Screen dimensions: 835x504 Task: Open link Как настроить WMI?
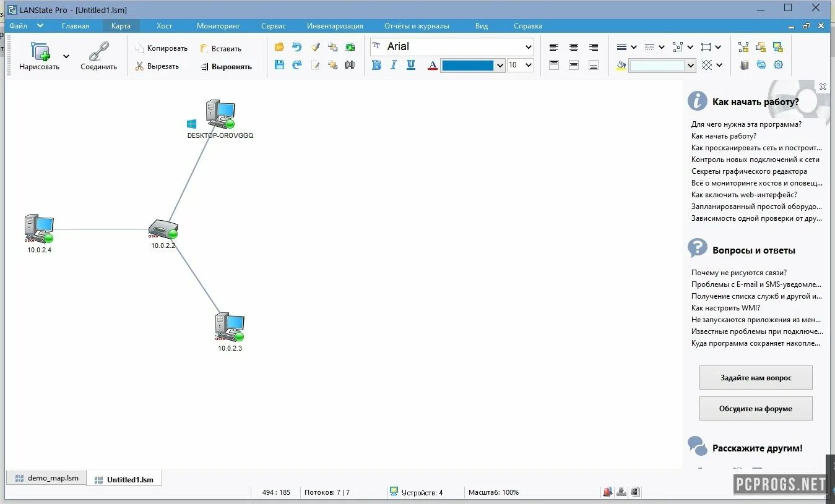(725, 307)
